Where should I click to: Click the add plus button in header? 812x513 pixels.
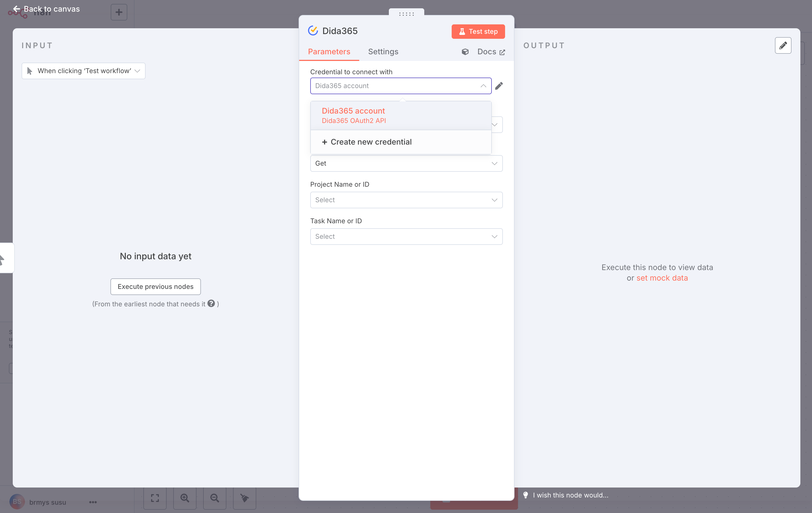119,12
